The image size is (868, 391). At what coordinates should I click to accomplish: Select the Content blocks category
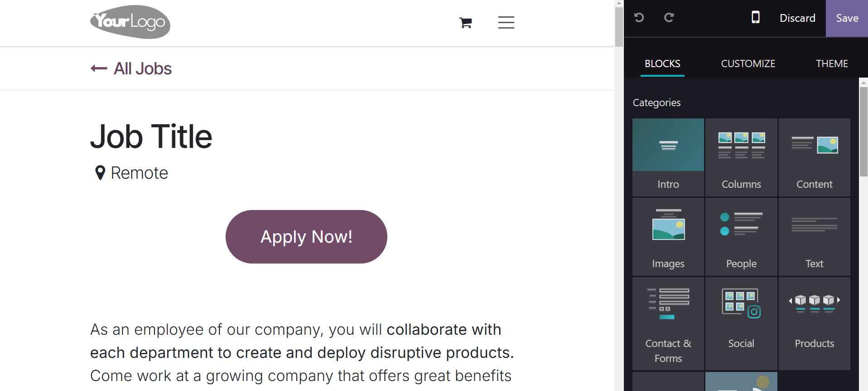point(814,157)
